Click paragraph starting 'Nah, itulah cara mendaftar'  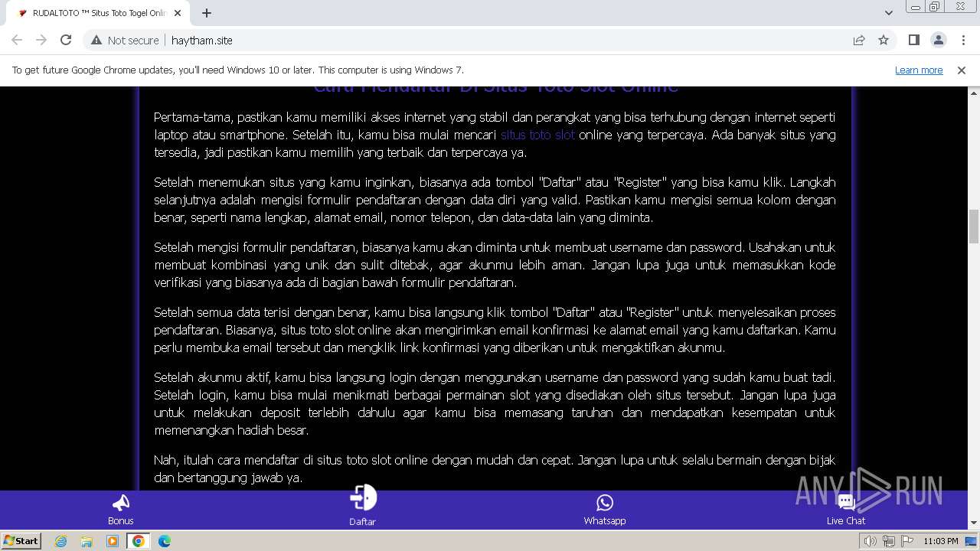coord(495,468)
